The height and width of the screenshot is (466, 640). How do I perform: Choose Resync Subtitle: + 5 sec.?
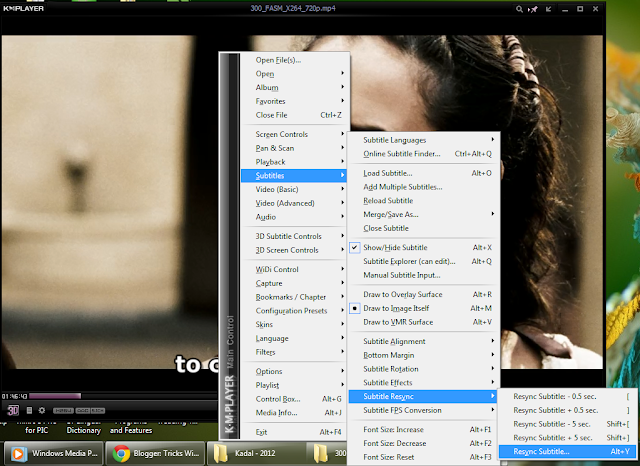[x=567, y=438]
